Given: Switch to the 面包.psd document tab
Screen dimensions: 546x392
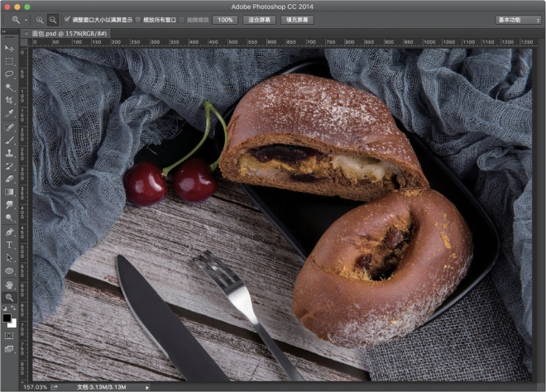Looking at the screenshot, I should point(69,33).
